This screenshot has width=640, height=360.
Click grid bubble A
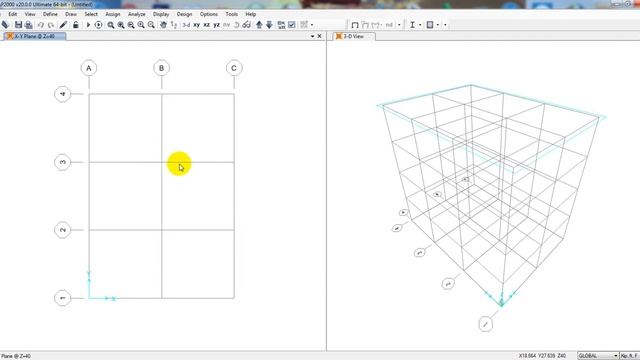89,68
